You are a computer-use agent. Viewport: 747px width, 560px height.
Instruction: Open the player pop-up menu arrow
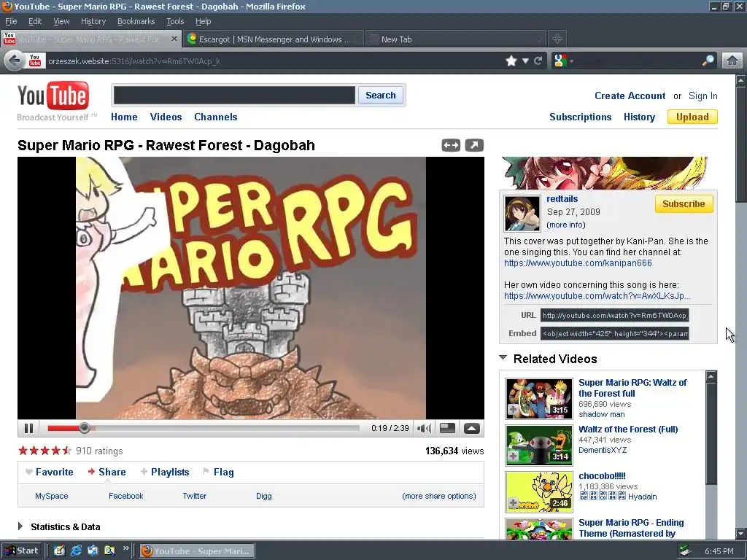point(472,428)
